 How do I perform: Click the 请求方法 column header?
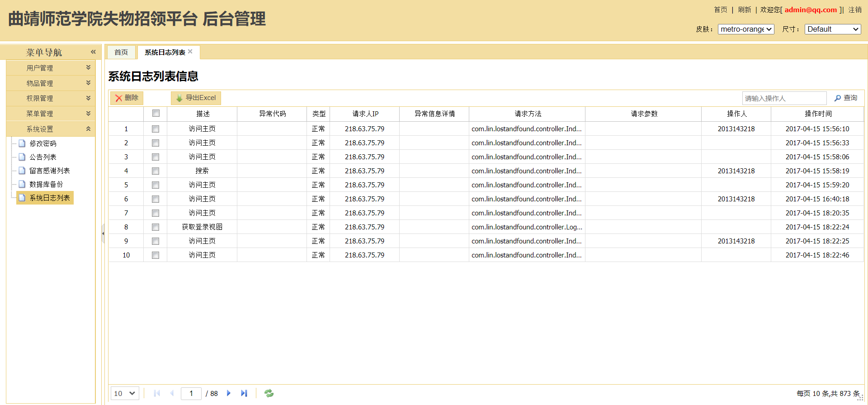(528, 114)
